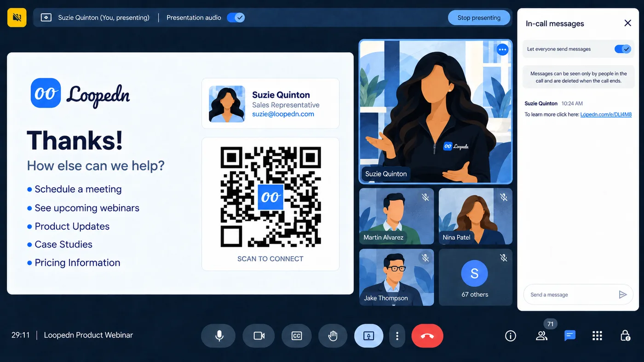Open the activities grid
The height and width of the screenshot is (362, 644).
click(x=597, y=336)
